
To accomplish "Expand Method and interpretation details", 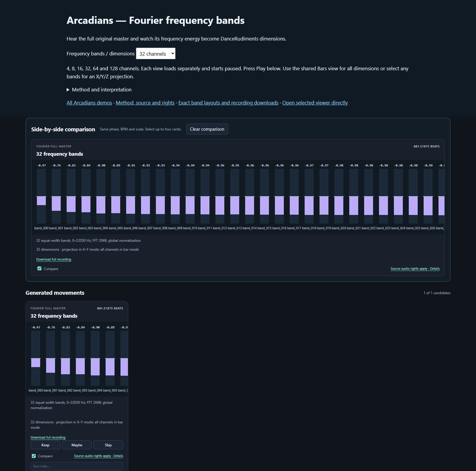I will click(99, 90).
